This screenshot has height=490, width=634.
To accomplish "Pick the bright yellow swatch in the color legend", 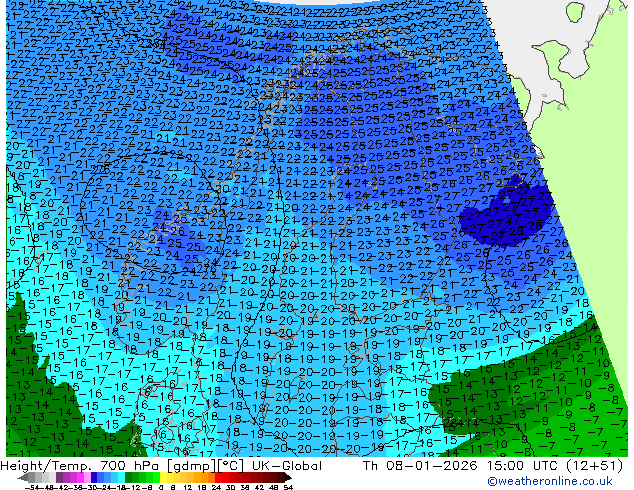I will (163, 477).
